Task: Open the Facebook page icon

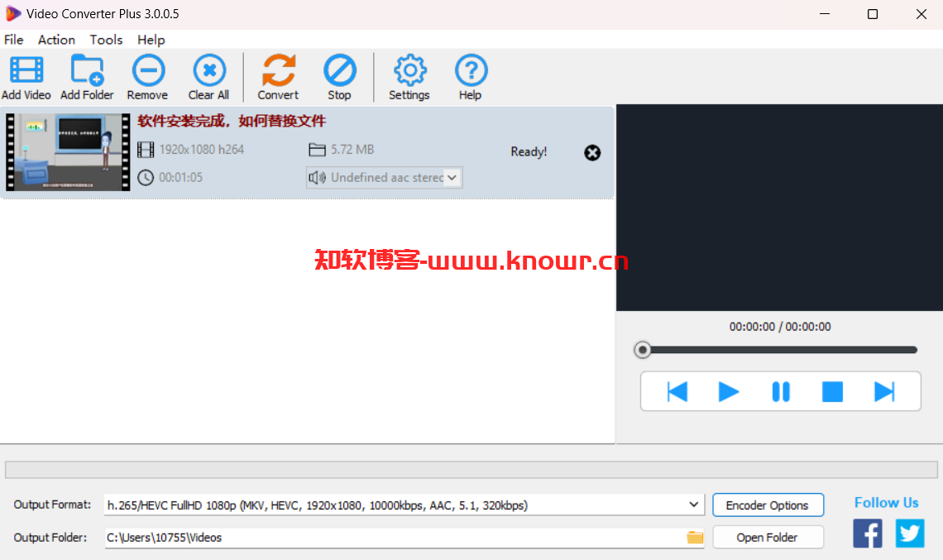Action: coord(867,533)
